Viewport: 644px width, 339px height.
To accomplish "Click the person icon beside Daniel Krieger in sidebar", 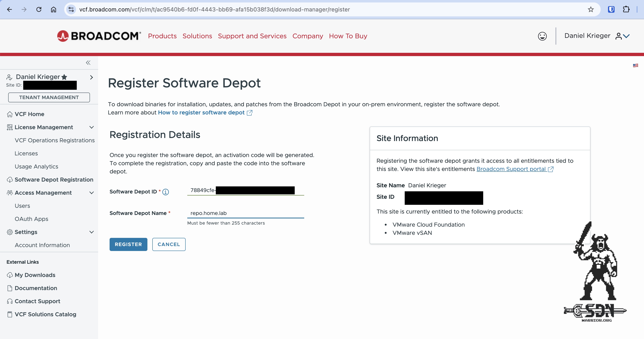I will (x=9, y=77).
